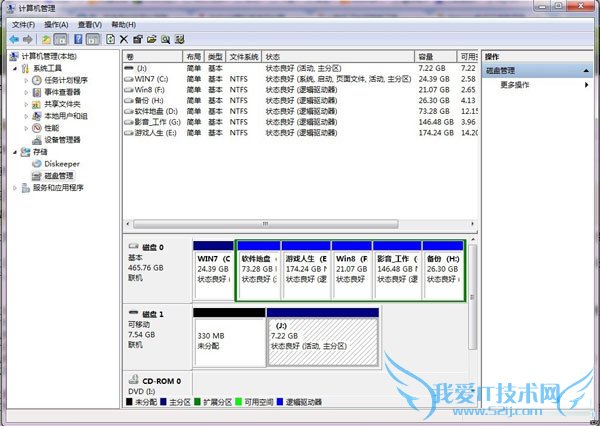600x426 pixels.
Task: Select 影音_工作 (G:) in the volume list
Action: pos(300,122)
